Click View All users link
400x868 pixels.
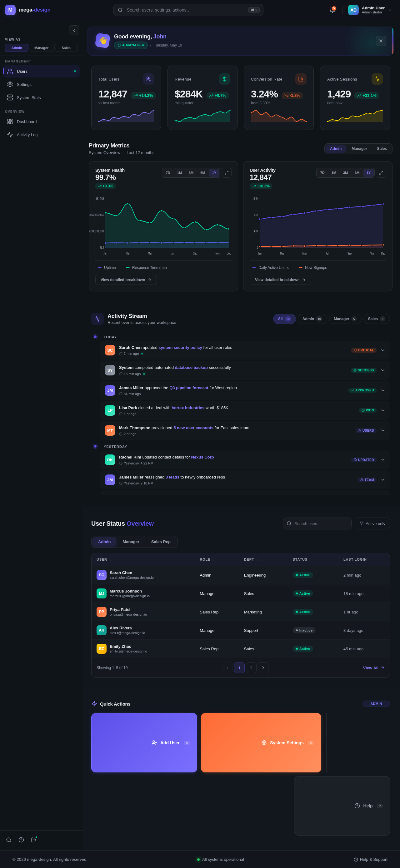coord(374,668)
